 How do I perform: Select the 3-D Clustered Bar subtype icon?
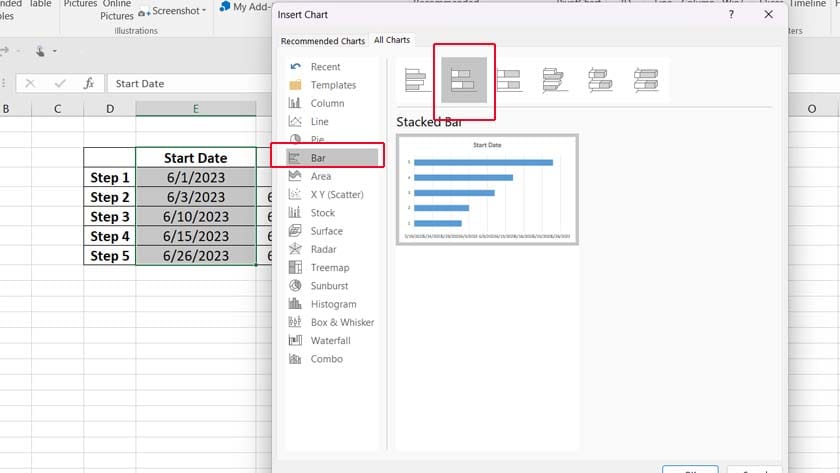pyautogui.click(x=554, y=80)
